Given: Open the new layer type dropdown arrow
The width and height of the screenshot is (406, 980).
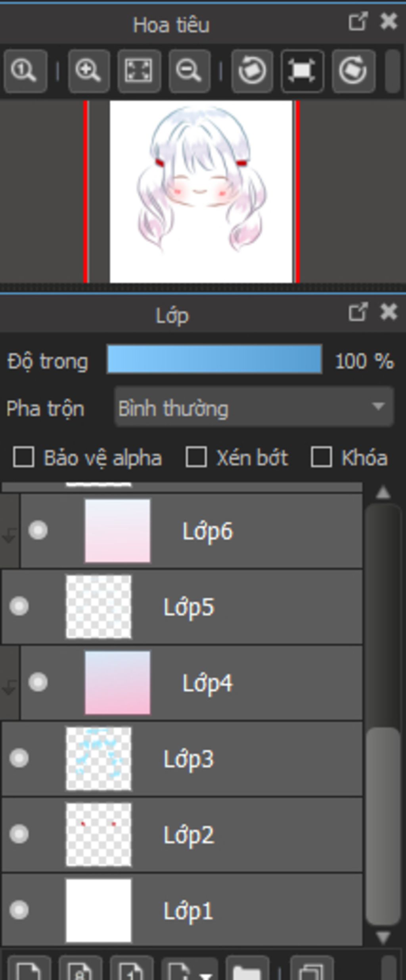Looking at the screenshot, I should coord(206,973).
